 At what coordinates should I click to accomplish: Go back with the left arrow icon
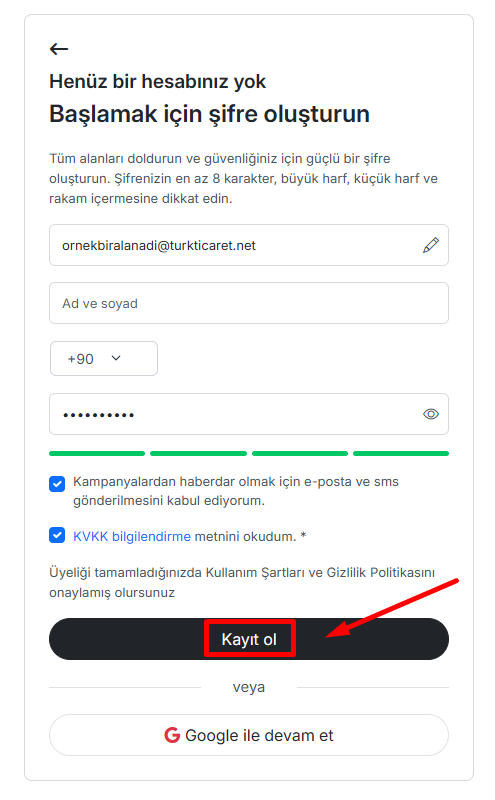point(59,49)
